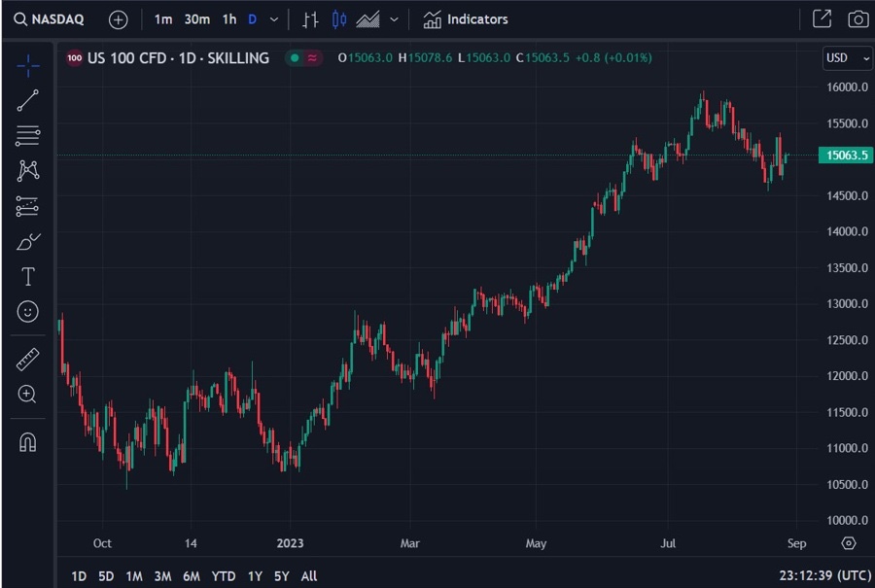Take a chart snapshot with camera icon

(x=857, y=19)
